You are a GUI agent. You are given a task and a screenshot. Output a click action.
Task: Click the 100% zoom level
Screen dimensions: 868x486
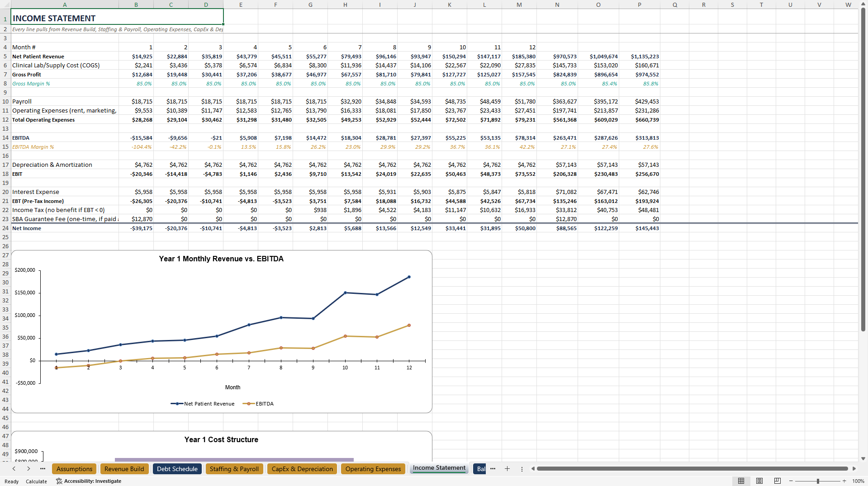click(858, 481)
